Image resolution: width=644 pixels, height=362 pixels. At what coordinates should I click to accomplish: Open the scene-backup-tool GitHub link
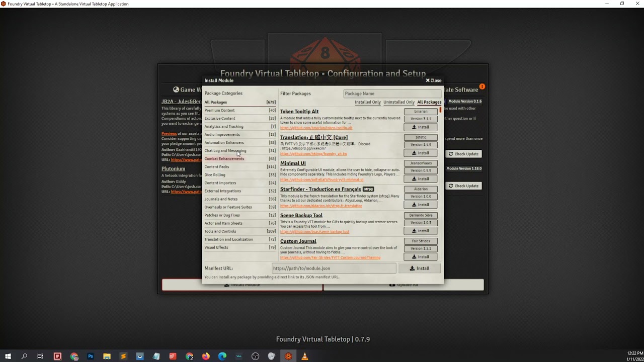point(314,232)
